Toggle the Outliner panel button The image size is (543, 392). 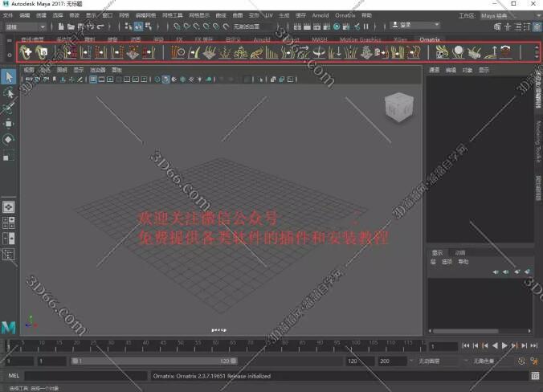[x=9, y=255]
